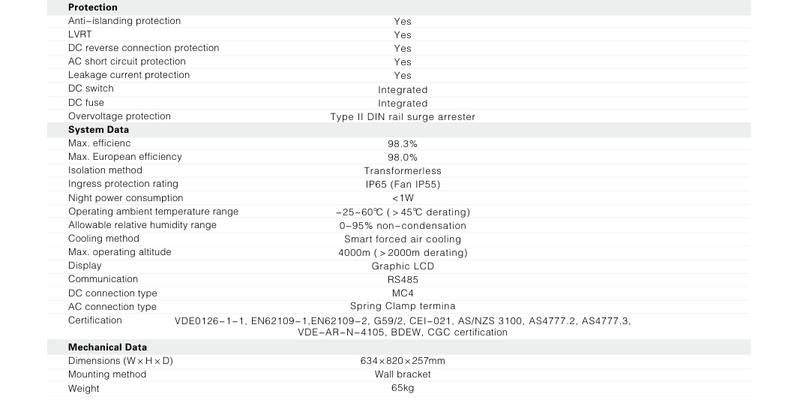Select the 634×820×257mm dimensions value
The image size is (800, 403).
pos(402,360)
